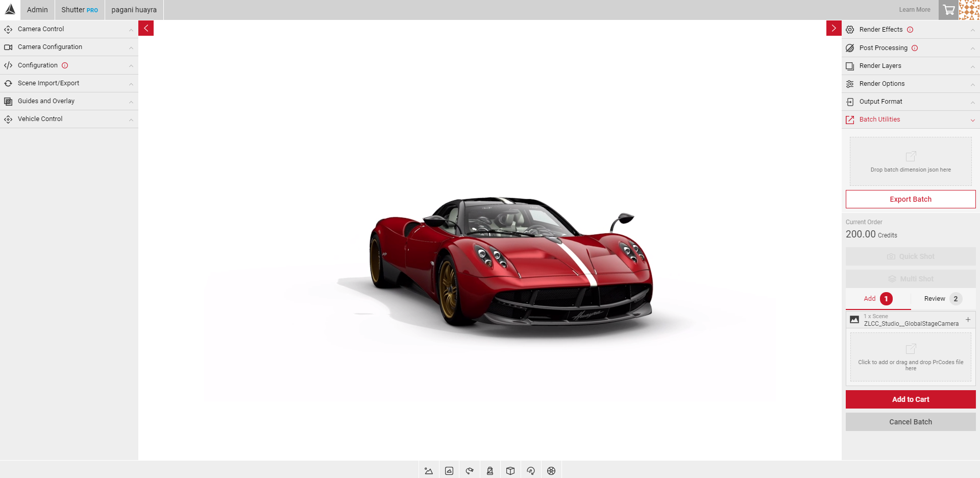
Task: Expand Render Layers section chevron
Action: pyautogui.click(x=972, y=66)
